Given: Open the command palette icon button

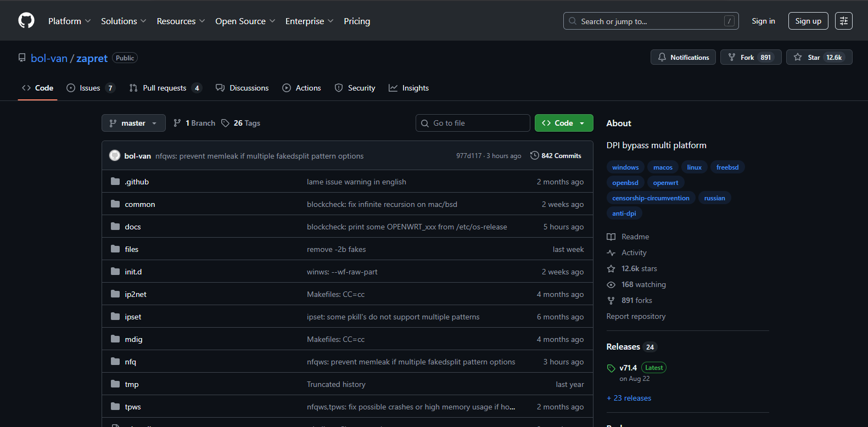Looking at the screenshot, I should click(843, 21).
